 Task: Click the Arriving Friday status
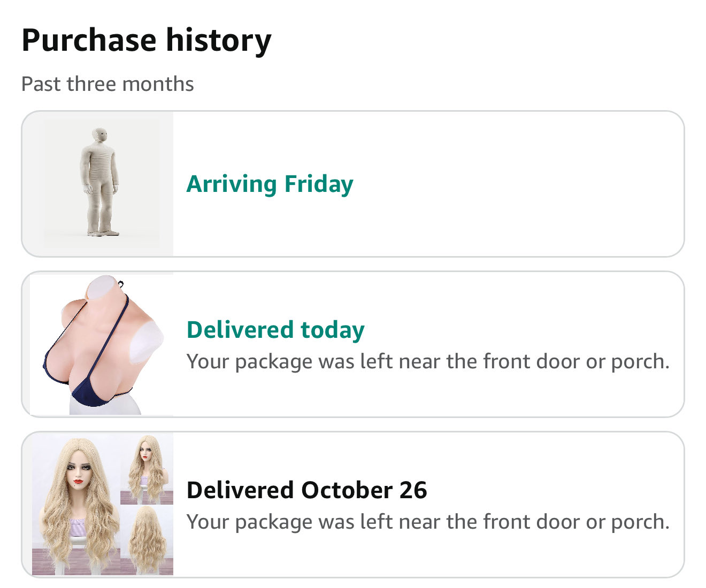point(270,184)
